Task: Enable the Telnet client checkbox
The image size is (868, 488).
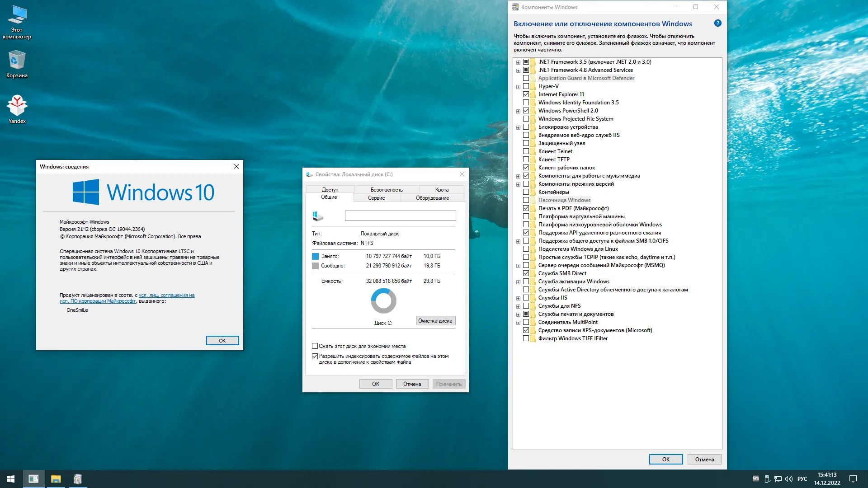Action: pyautogui.click(x=526, y=151)
